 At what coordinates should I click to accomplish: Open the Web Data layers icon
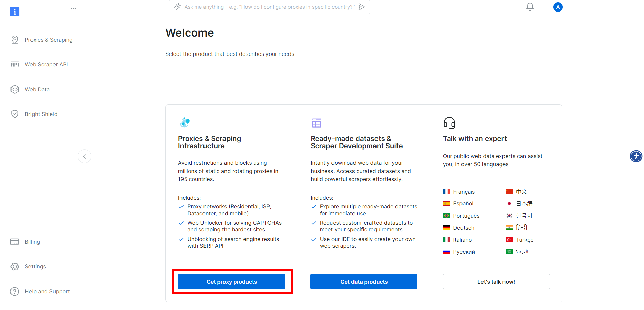click(x=15, y=89)
